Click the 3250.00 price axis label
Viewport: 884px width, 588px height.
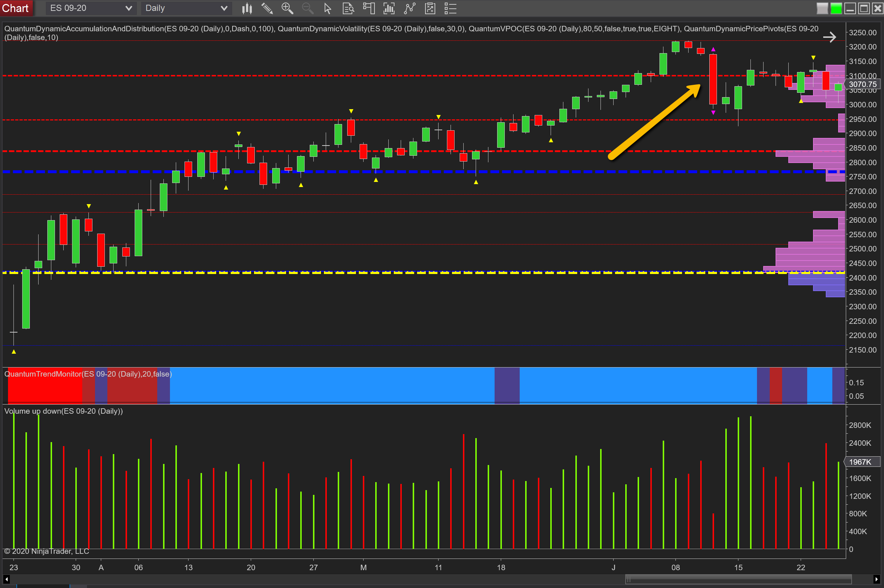[x=863, y=33]
